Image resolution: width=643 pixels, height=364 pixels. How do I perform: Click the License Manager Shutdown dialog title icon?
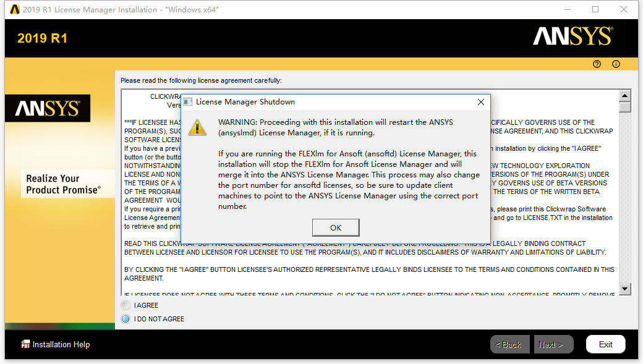(188, 102)
